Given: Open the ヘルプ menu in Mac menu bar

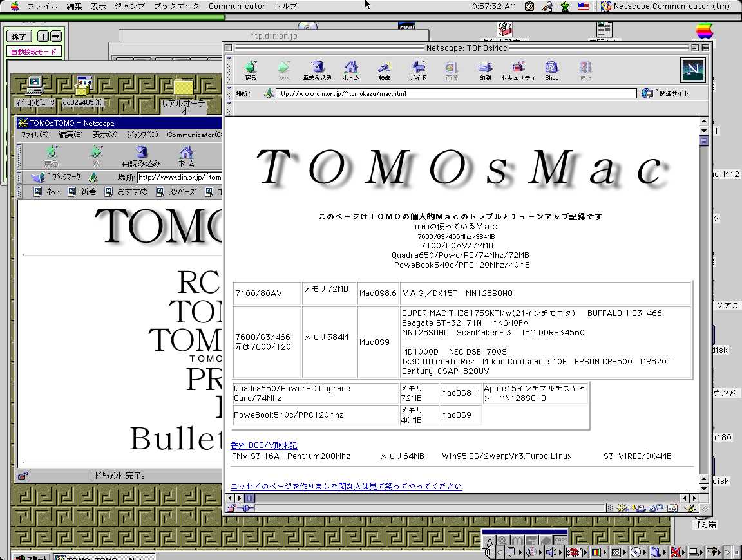Looking at the screenshot, I should pos(286,6).
